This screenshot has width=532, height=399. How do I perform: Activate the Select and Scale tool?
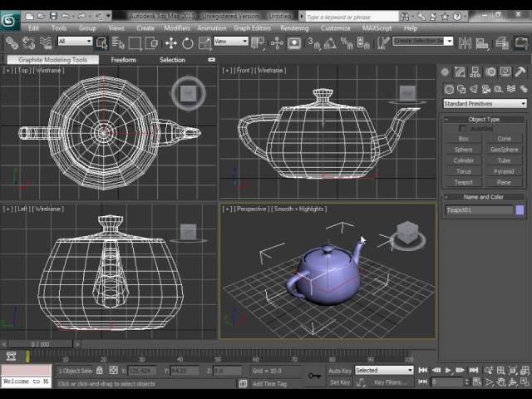(204, 43)
